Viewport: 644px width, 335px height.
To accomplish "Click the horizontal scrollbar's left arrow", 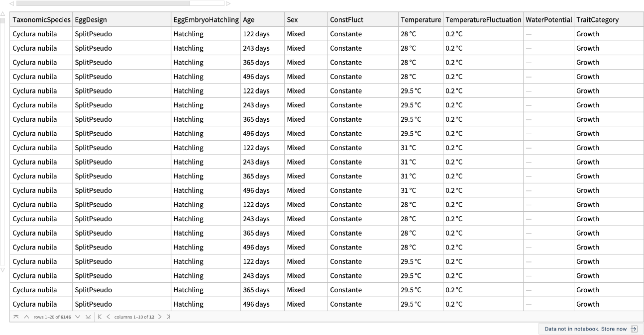I will [12, 3].
